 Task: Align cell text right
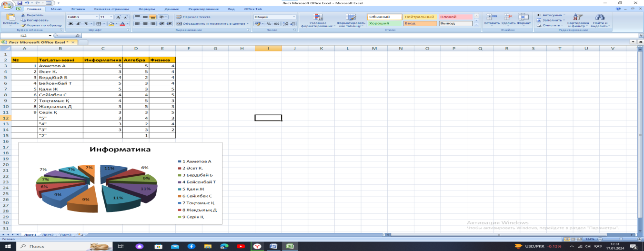(x=153, y=23)
